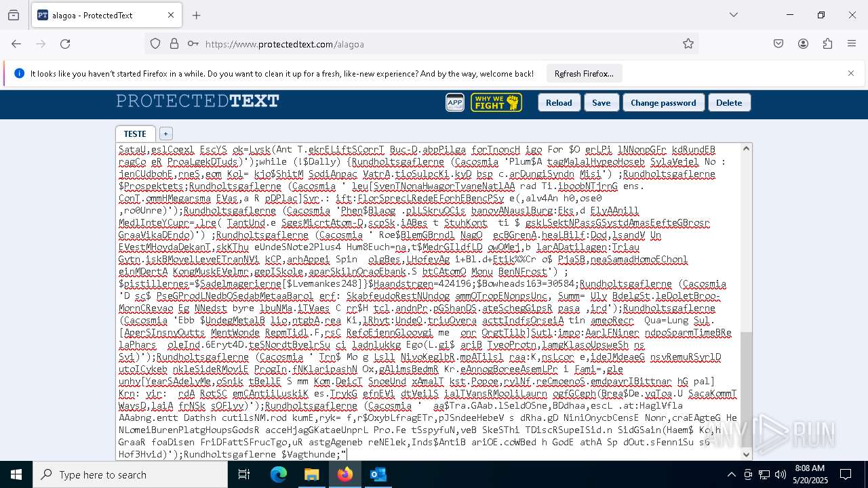Open Firefox View recent browsing icon
868x488 pixels.
click(x=14, y=15)
